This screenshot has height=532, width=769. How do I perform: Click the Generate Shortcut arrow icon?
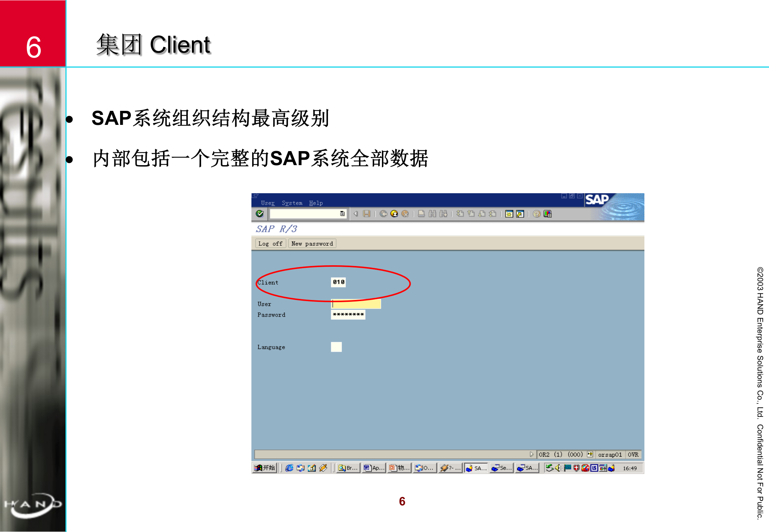click(x=519, y=214)
